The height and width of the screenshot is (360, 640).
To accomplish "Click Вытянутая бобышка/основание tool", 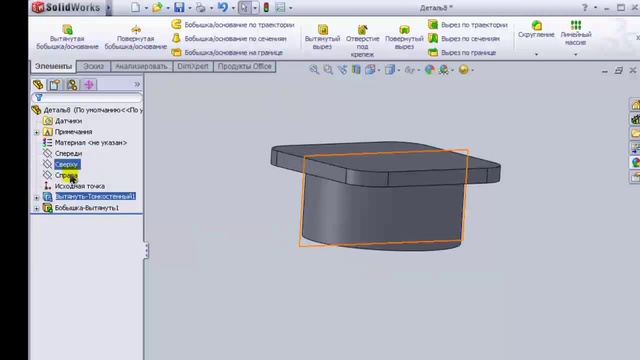I will click(x=67, y=37).
